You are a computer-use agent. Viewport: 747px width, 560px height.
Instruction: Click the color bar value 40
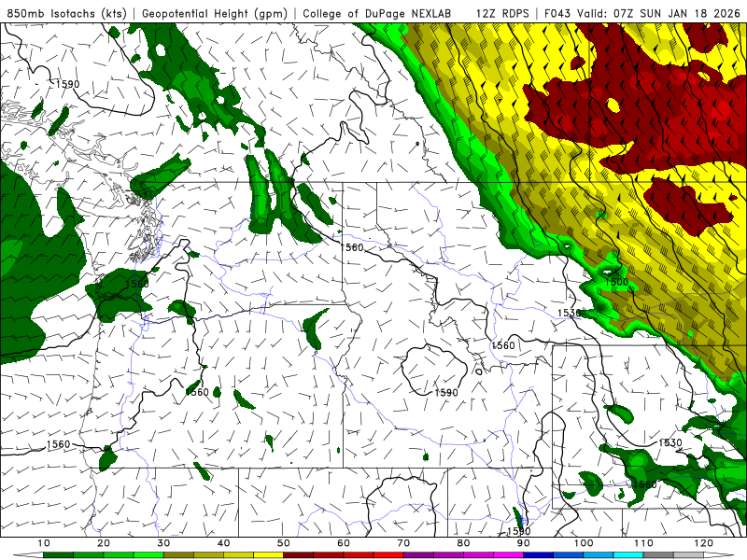(x=223, y=543)
